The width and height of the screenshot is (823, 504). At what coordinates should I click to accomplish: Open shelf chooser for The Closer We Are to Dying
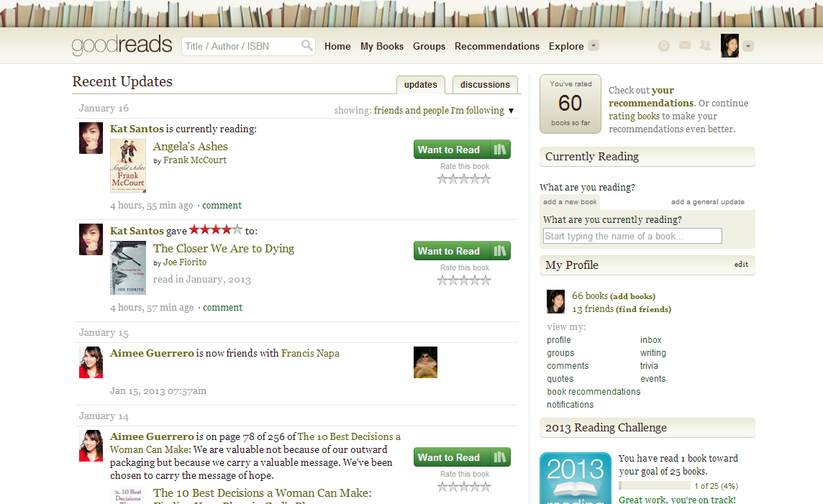click(500, 251)
